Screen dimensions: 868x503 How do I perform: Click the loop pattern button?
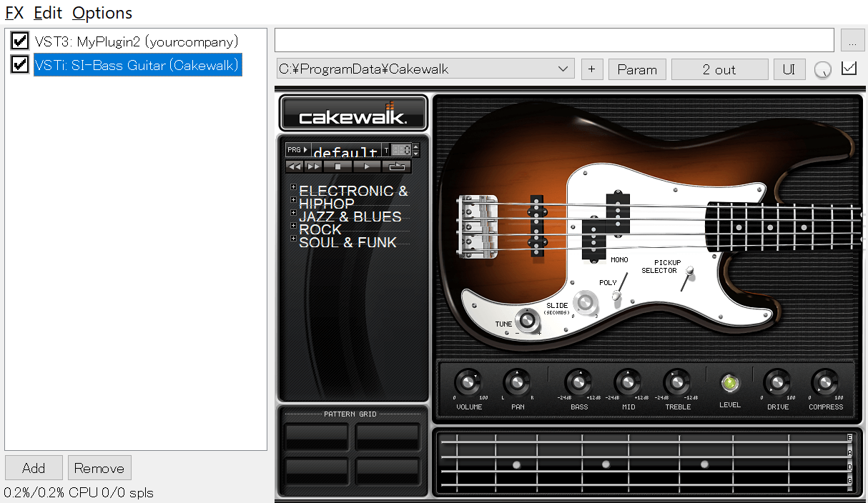(x=397, y=166)
